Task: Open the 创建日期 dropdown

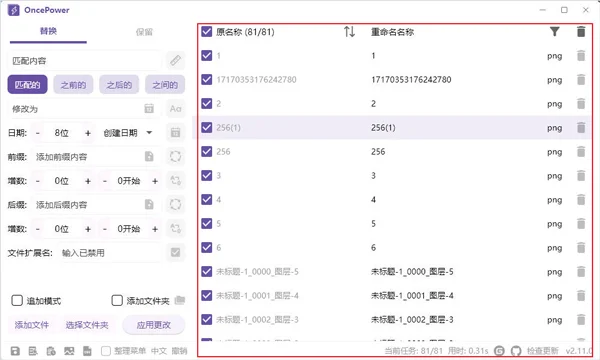Action: point(128,133)
